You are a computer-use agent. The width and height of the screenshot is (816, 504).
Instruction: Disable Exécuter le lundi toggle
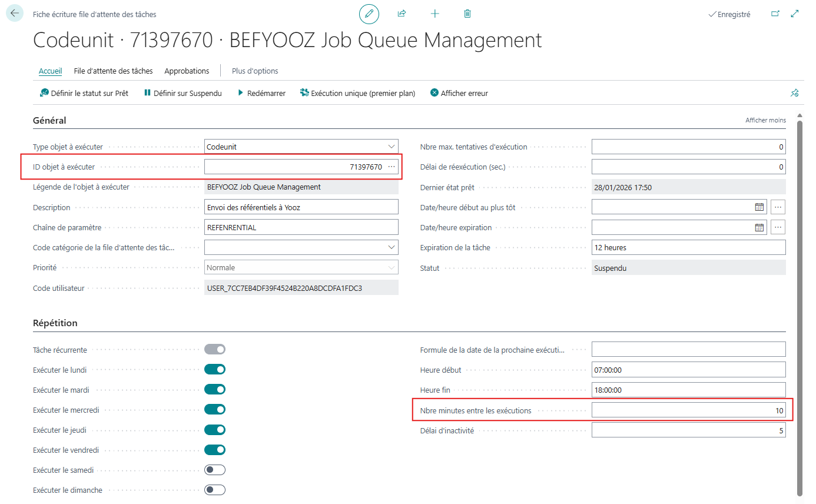click(215, 370)
